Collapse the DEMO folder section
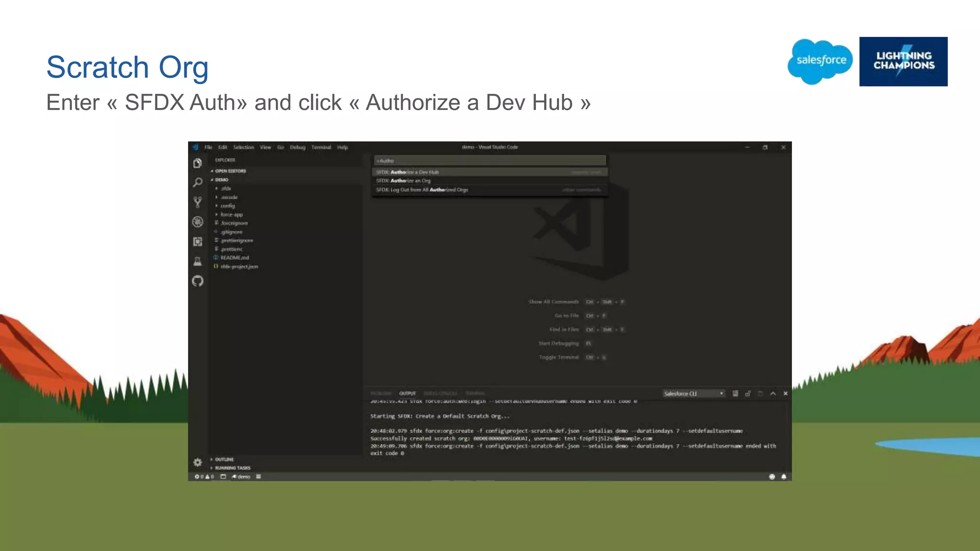Viewport: 980px width, 551px height. pyautogui.click(x=286, y=180)
